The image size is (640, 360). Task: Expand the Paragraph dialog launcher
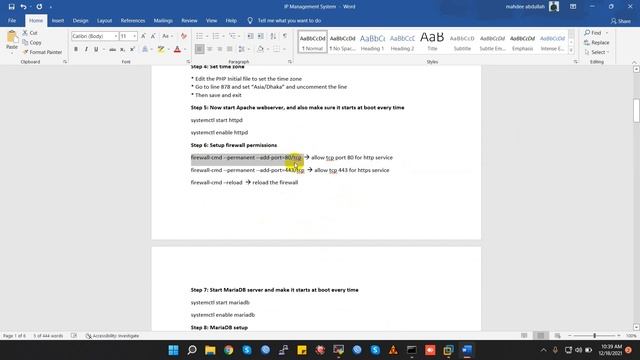(x=290, y=62)
